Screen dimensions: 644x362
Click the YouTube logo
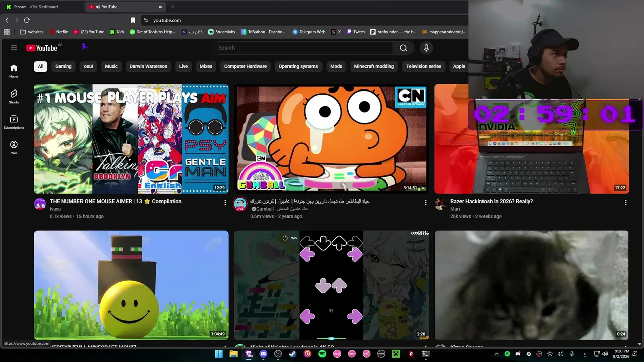pos(42,48)
